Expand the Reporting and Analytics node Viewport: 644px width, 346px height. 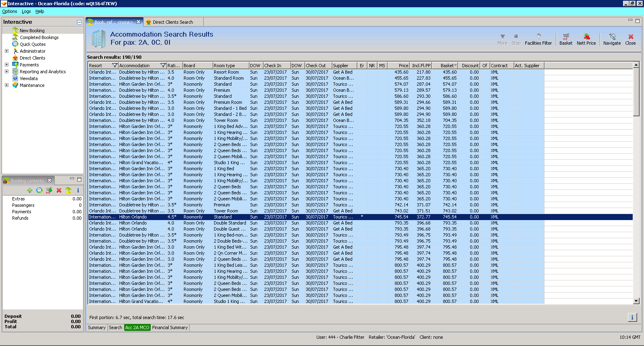[6, 72]
